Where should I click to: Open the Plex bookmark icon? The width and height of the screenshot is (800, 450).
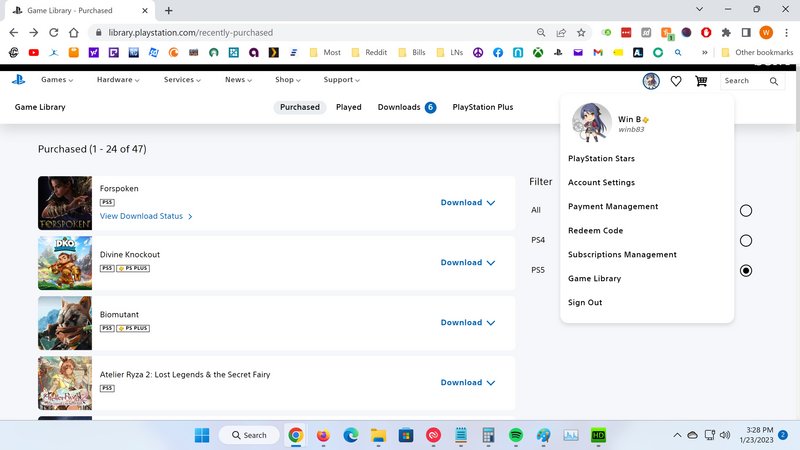(x=274, y=52)
